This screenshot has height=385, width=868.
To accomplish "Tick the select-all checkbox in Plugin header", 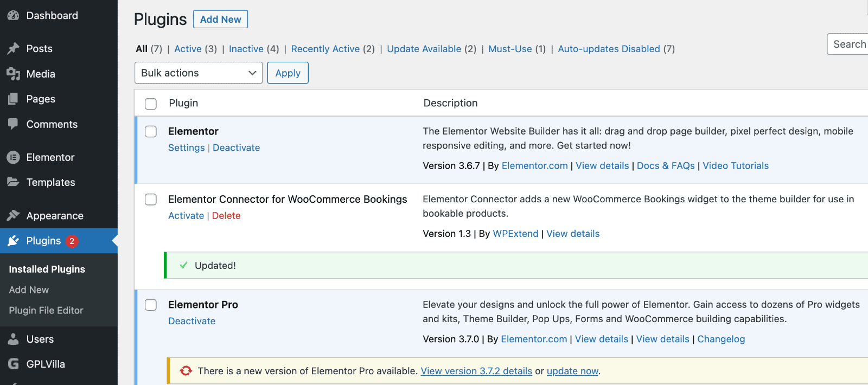I will 151,104.
